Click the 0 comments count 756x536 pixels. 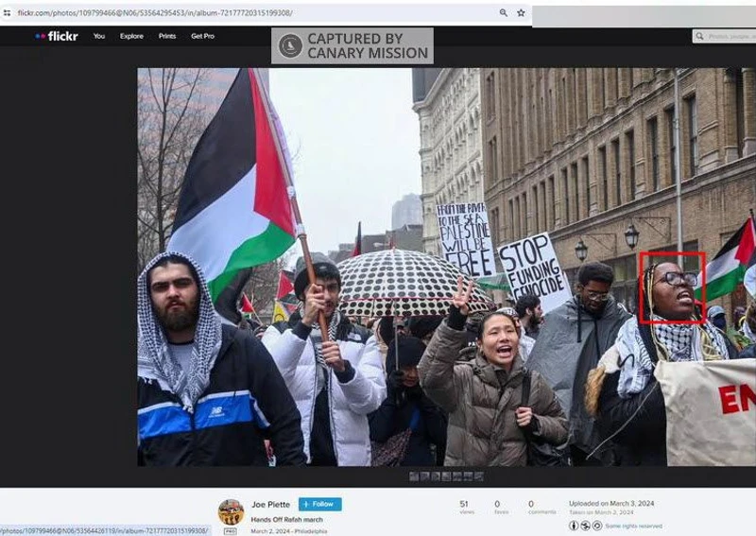pos(541,507)
